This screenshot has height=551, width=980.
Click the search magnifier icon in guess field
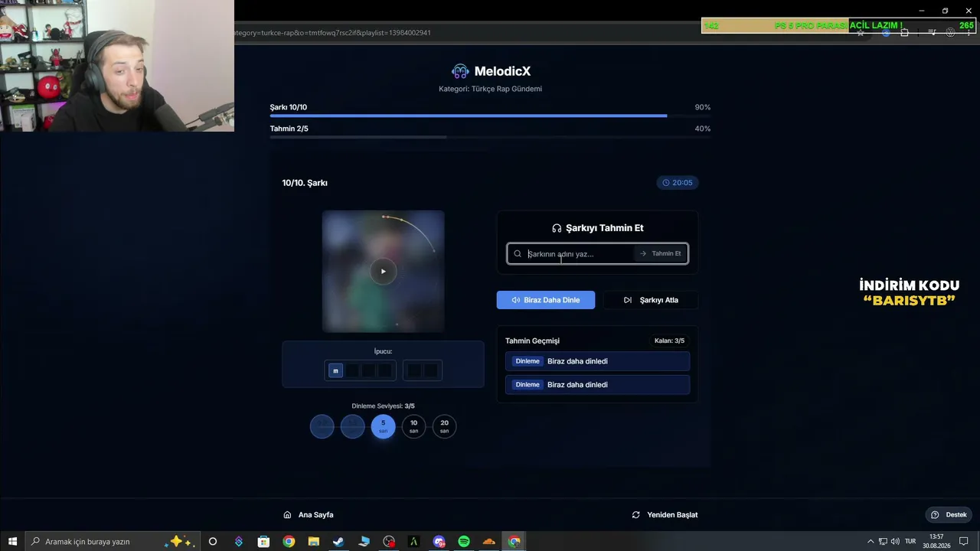click(x=518, y=254)
